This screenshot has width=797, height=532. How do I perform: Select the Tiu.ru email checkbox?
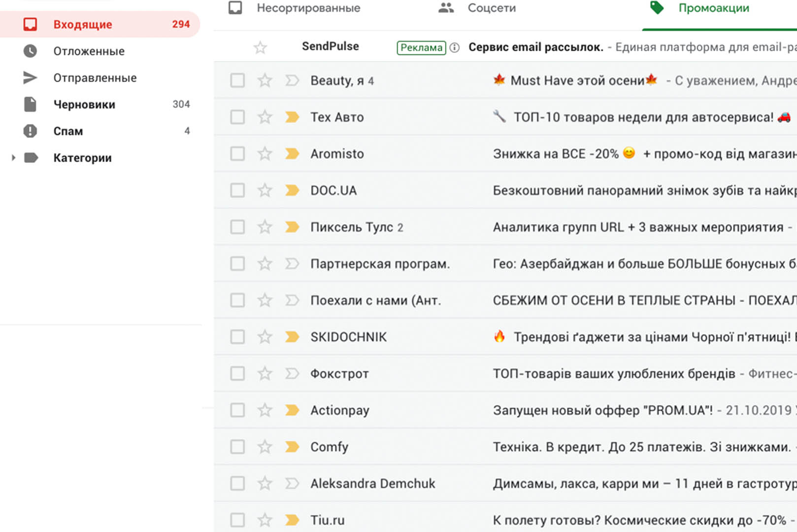click(237, 520)
